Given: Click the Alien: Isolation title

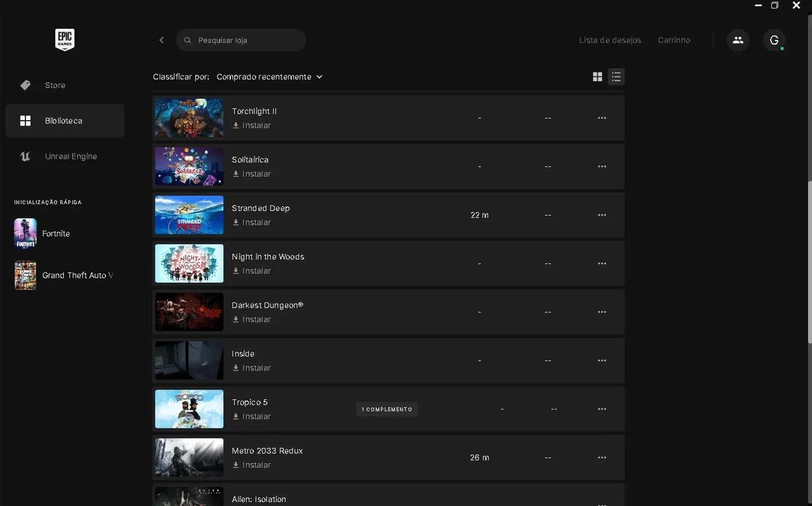Looking at the screenshot, I should pyautogui.click(x=259, y=499).
